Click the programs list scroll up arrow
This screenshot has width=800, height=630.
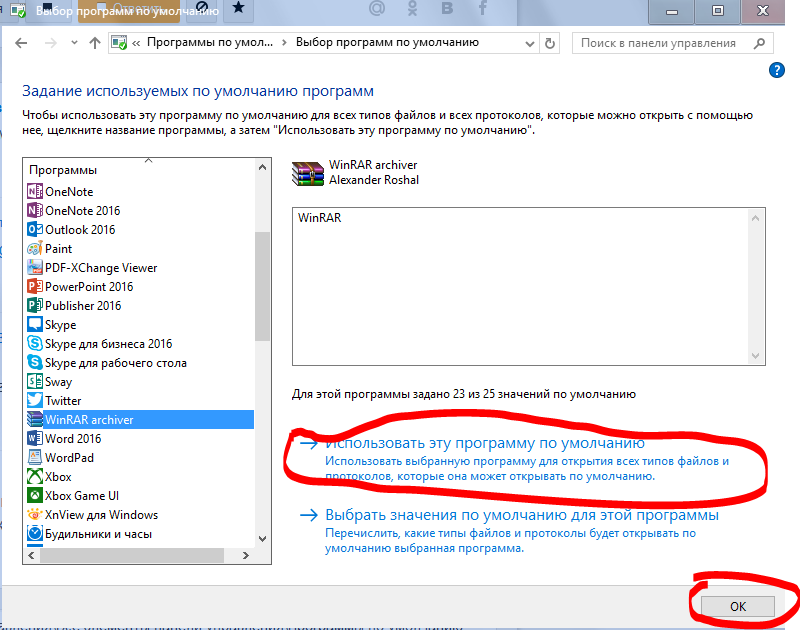262,167
